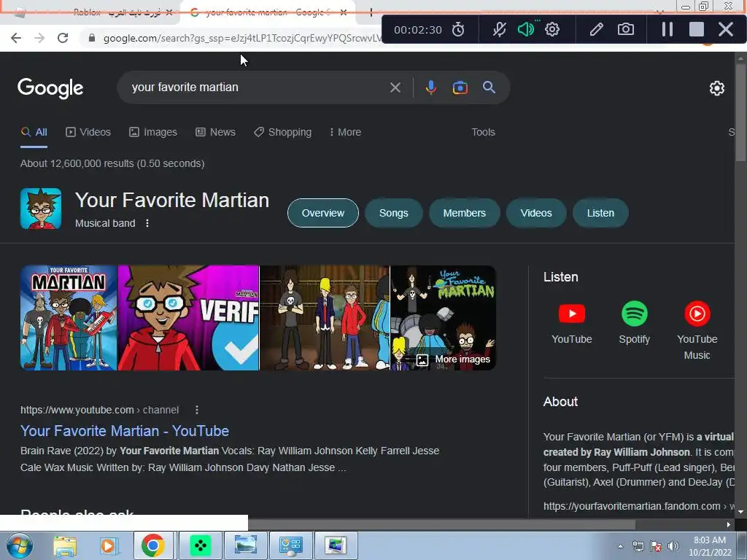Select the knowledge panel Videos chip
Screen dimensions: 747x560
[536, 213]
